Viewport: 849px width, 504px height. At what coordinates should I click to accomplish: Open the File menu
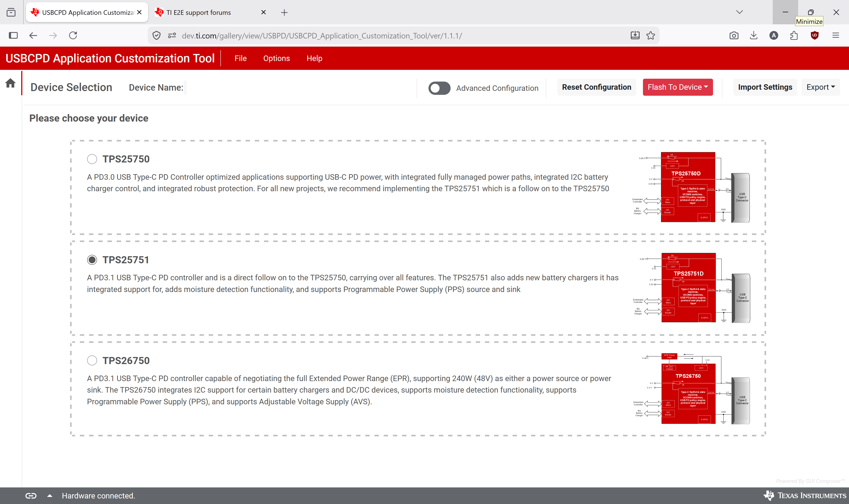(x=240, y=58)
